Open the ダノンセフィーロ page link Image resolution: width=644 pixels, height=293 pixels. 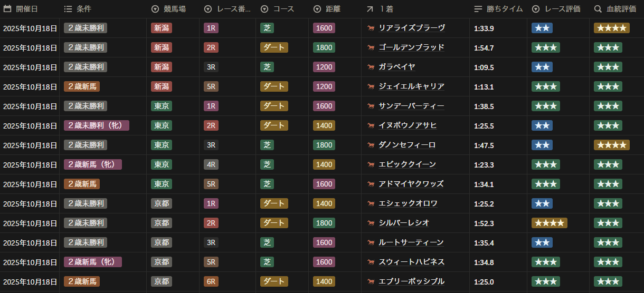click(407, 145)
